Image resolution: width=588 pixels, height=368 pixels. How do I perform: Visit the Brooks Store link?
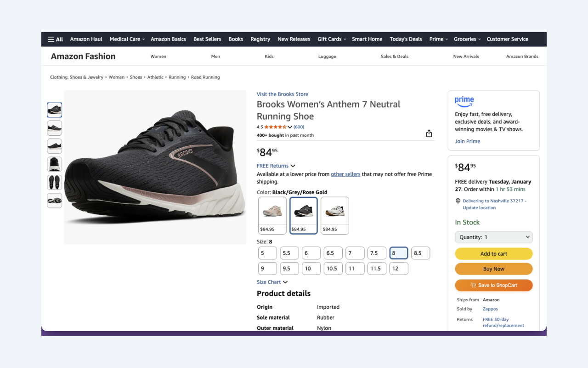tap(282, 94)
